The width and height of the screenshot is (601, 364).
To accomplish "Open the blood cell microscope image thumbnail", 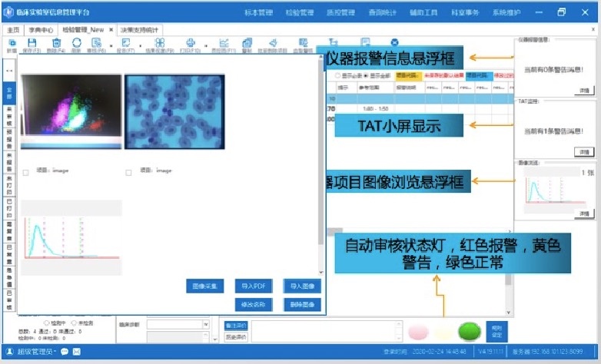I will 174,110.
